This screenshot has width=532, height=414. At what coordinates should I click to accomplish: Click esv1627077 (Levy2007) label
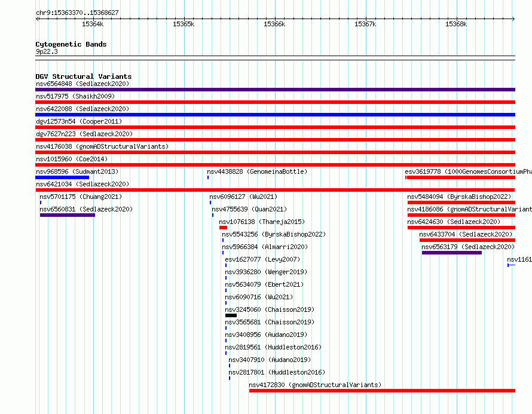[262, 259]
